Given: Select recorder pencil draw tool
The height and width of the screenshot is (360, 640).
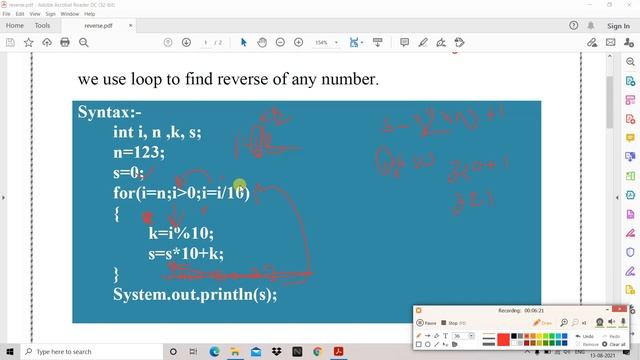Looking at the screenshot, I should 418,336.
